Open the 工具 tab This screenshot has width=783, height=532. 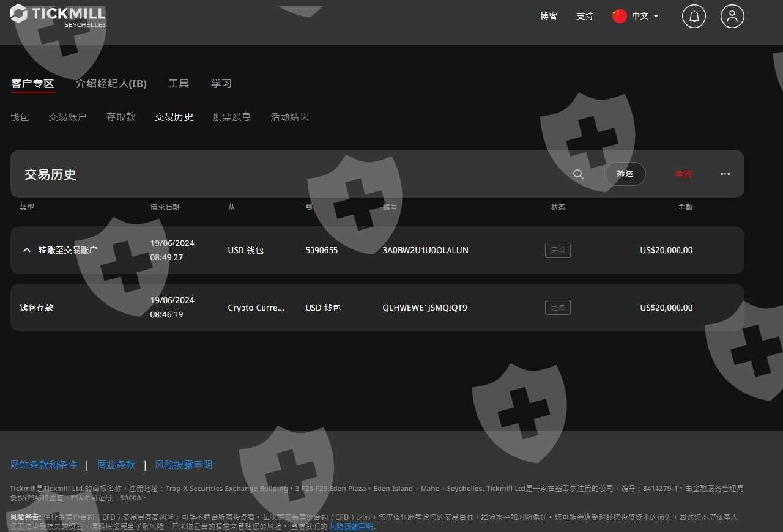179,84
